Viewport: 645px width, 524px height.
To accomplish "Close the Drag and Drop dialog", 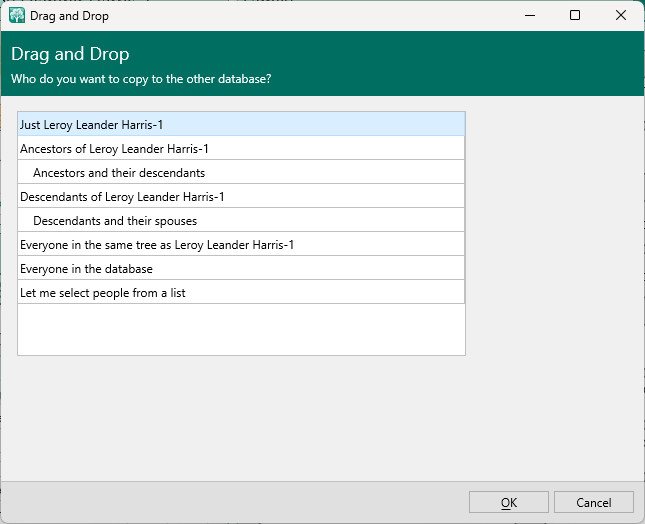I will point(621,15).
